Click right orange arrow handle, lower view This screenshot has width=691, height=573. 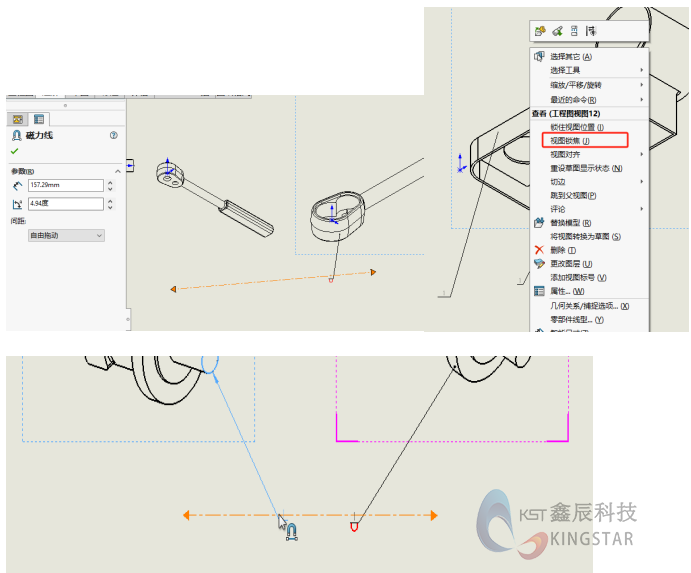click(x=434, y=515)
